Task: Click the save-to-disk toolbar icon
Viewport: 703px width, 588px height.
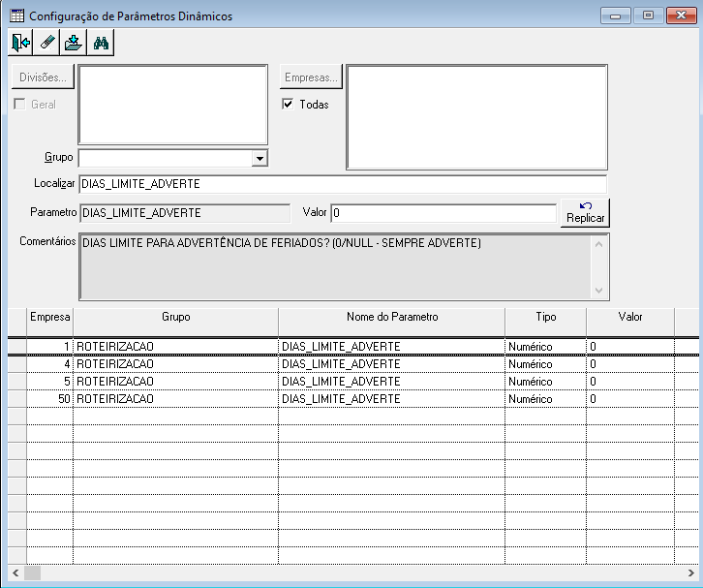Action: (x=74, y=43)
